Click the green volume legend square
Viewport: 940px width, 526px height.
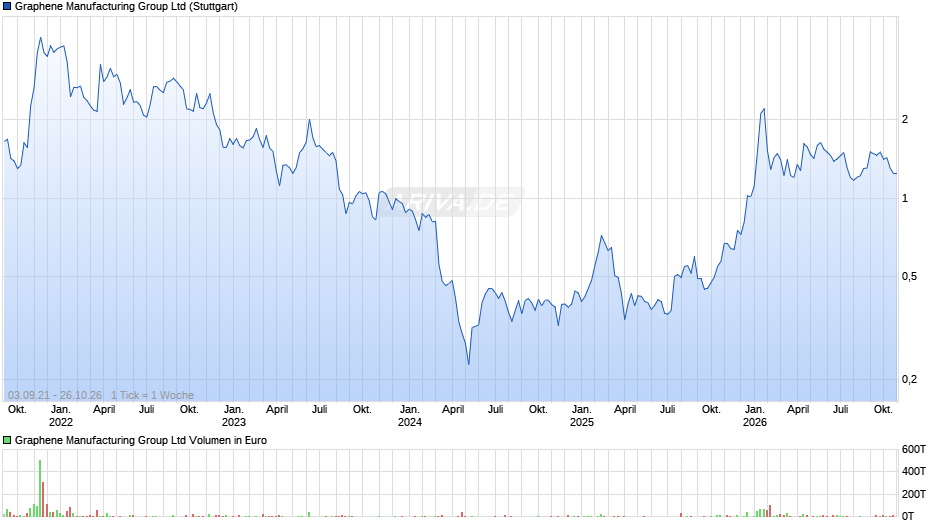tap(7, 440)
